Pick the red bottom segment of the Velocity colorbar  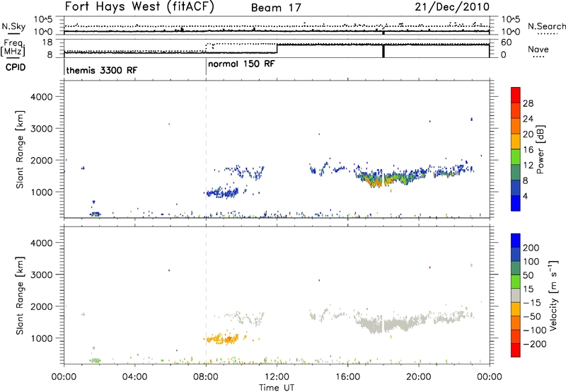coord(516,350)
